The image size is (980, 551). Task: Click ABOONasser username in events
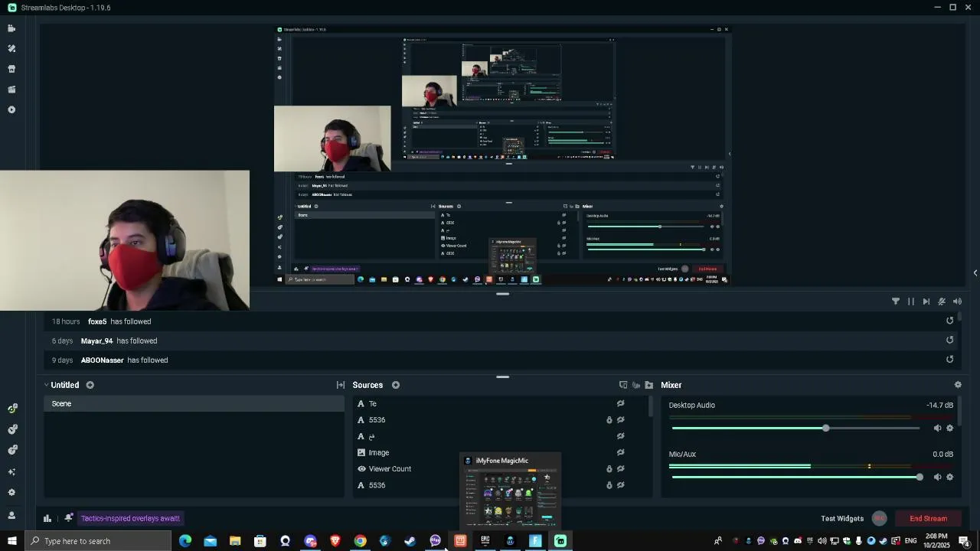coord(102,360)
